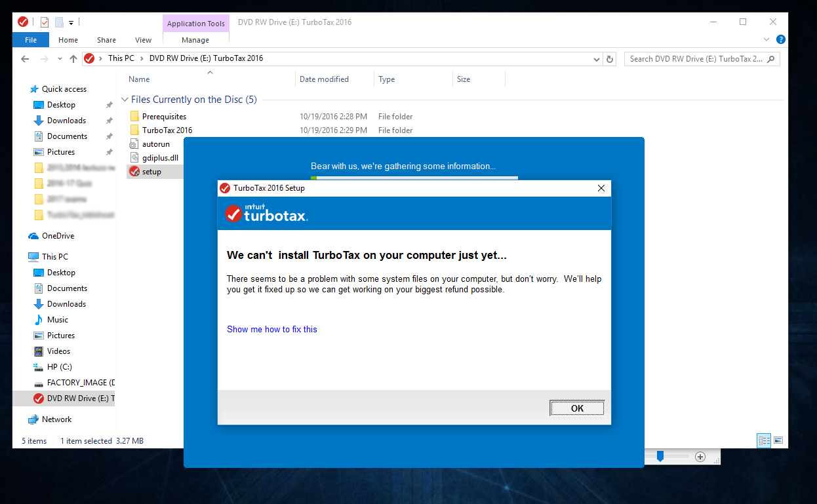Screen dimensions: 817x504
Task: Click Show me how to fix this link
Action: pos(272,330)
